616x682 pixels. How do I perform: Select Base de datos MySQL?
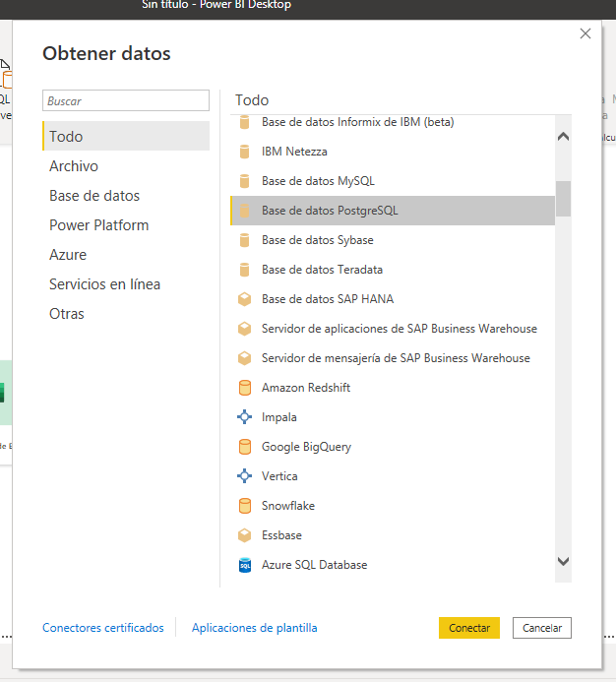(393, 181)
